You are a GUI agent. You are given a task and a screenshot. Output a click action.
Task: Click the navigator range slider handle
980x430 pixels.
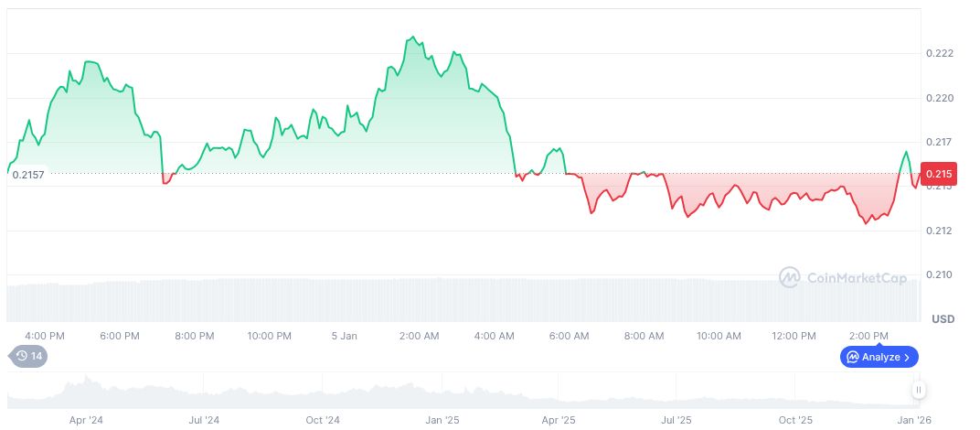pos(918,391)
